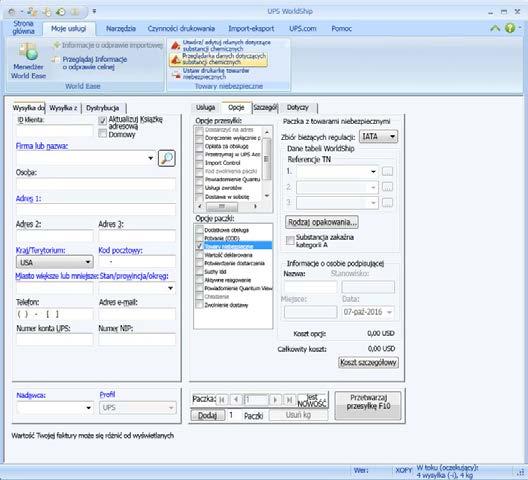The width and height of the screenshot is (528, 480).
Task: Click the UPS.com ribbon tab
Action: coord(303,29)
